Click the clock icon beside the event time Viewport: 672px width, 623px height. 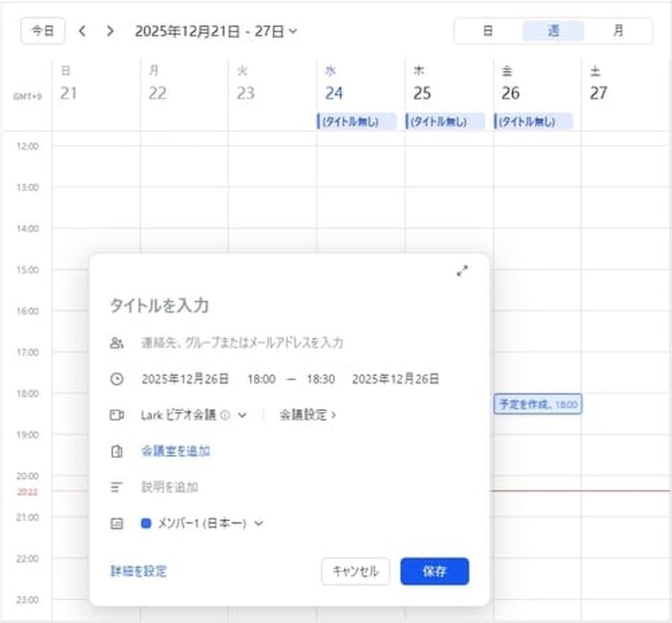click(x=116, y=379)
